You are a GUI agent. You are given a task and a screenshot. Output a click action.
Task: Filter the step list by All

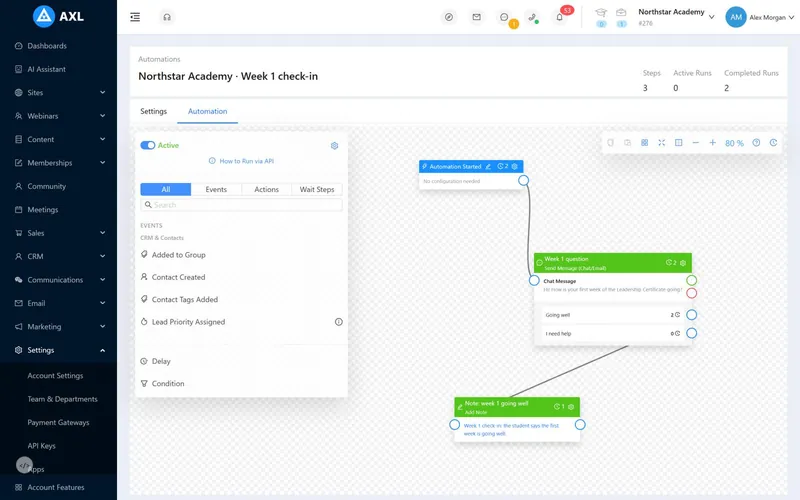pyautogui.click(x=166, y=189)
